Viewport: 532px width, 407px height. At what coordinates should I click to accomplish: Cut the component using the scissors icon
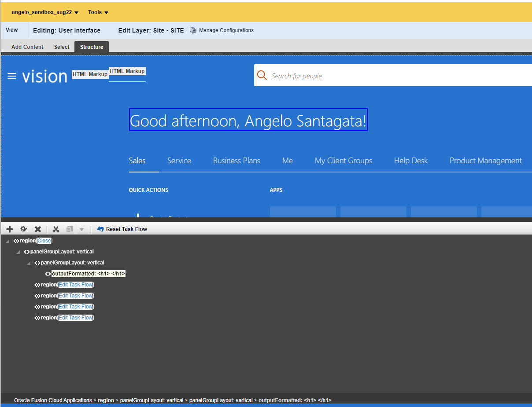point(55,229)
